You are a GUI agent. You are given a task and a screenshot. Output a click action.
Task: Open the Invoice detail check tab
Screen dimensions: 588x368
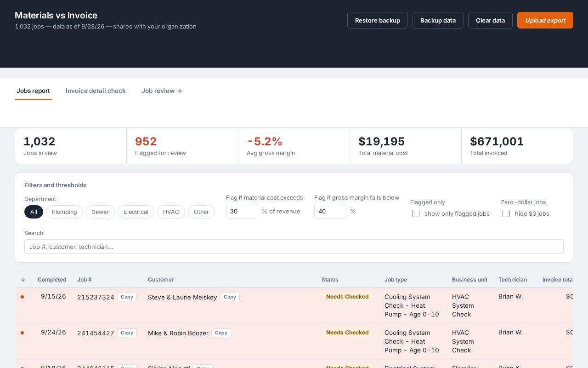click(x=96, y=91)
